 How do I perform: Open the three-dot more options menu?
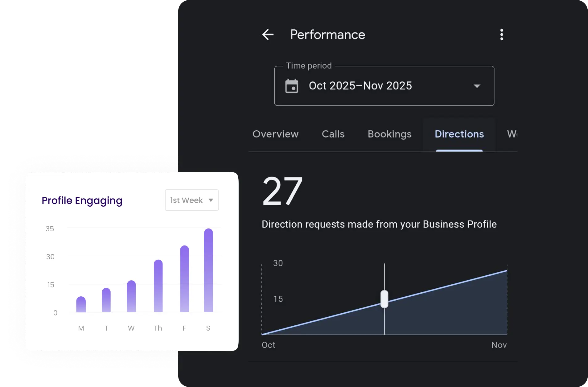tap(502, 35)
